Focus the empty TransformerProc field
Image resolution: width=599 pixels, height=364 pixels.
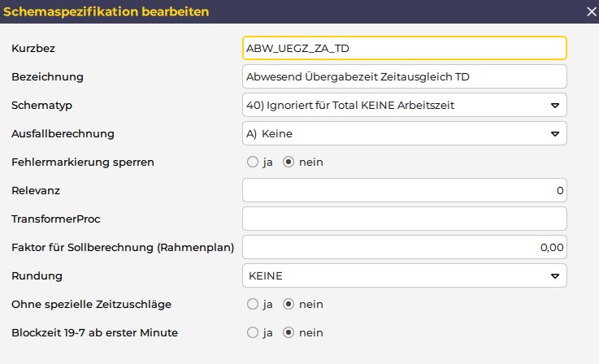(405, 219)
